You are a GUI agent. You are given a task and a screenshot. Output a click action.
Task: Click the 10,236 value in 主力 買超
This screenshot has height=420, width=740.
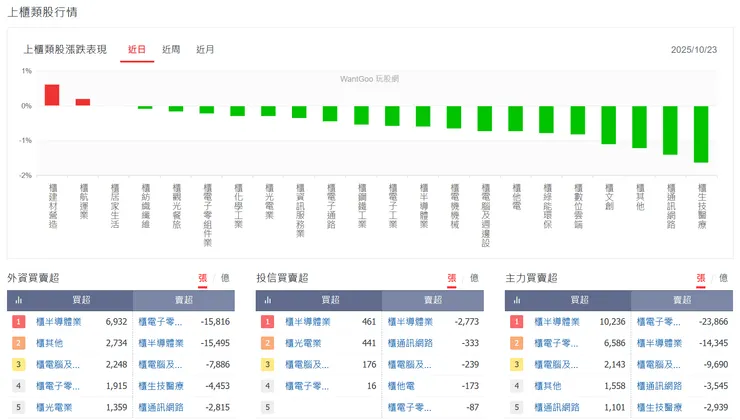click(612, 322)
